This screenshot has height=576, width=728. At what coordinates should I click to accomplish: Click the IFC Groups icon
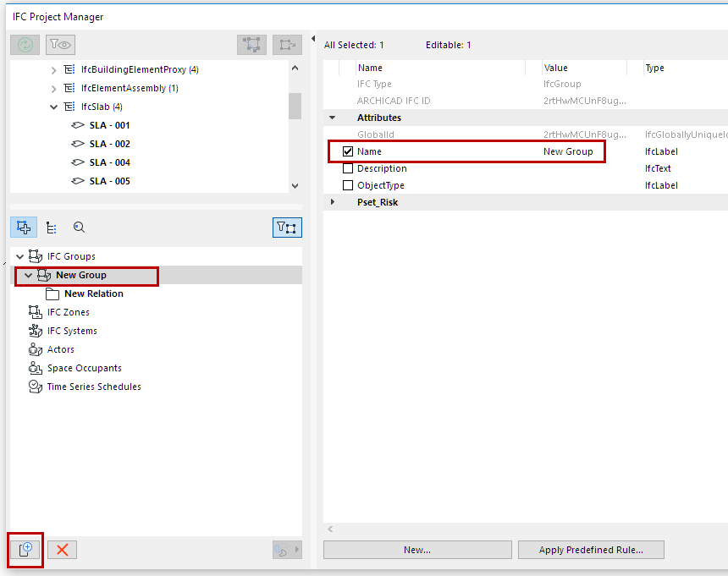36,256
